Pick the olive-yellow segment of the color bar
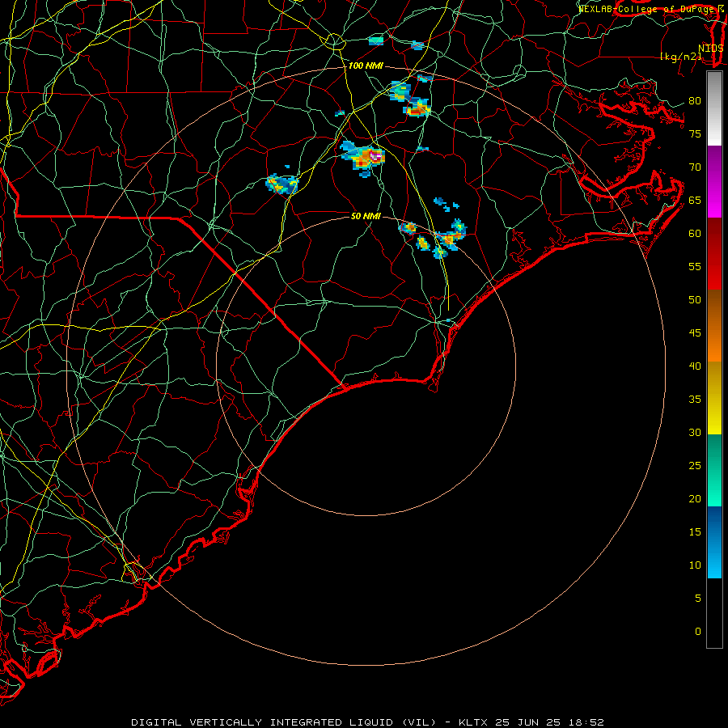The width and height of the screenshot is (728, 728). click(714, 398)
